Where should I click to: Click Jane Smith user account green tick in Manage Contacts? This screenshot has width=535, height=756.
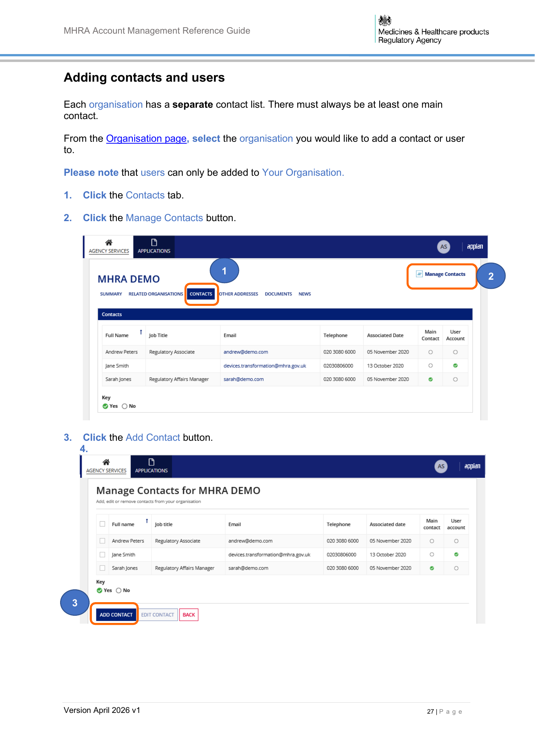[456, 555]
